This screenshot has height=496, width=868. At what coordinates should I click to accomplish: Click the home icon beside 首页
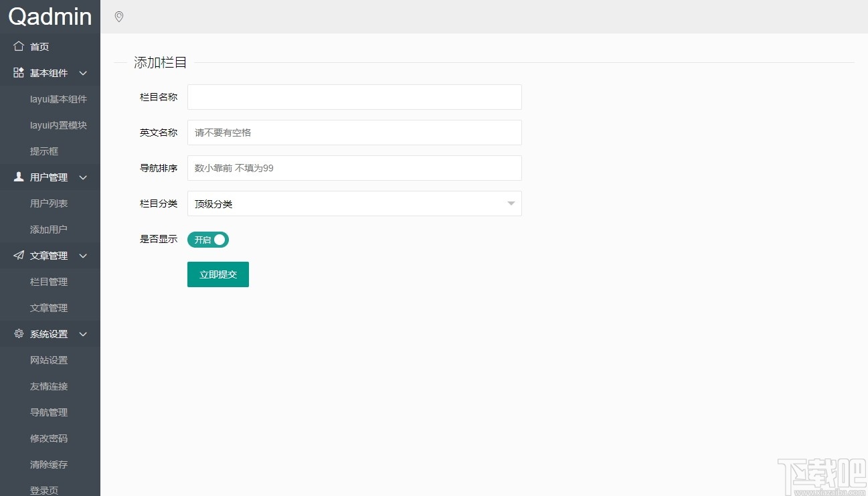[17, 46]
